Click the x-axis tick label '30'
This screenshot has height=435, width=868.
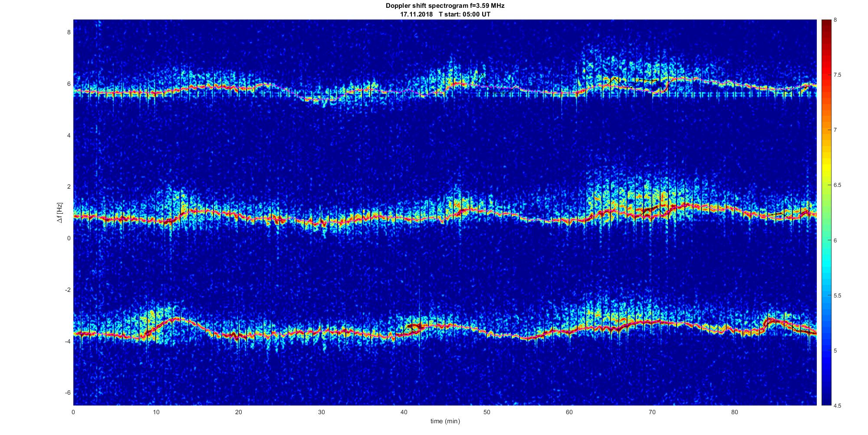click(321, 412)
